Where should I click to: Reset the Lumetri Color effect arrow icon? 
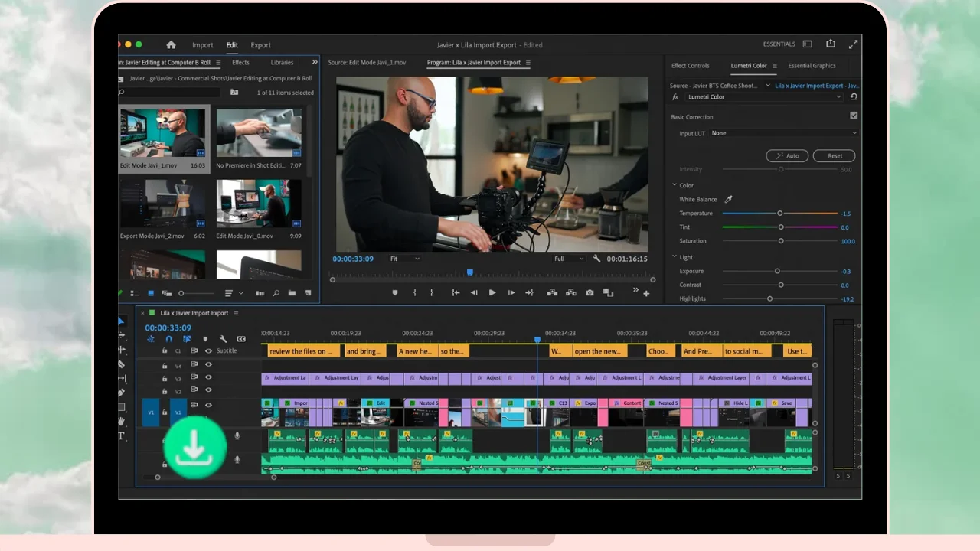click(854, 96)
